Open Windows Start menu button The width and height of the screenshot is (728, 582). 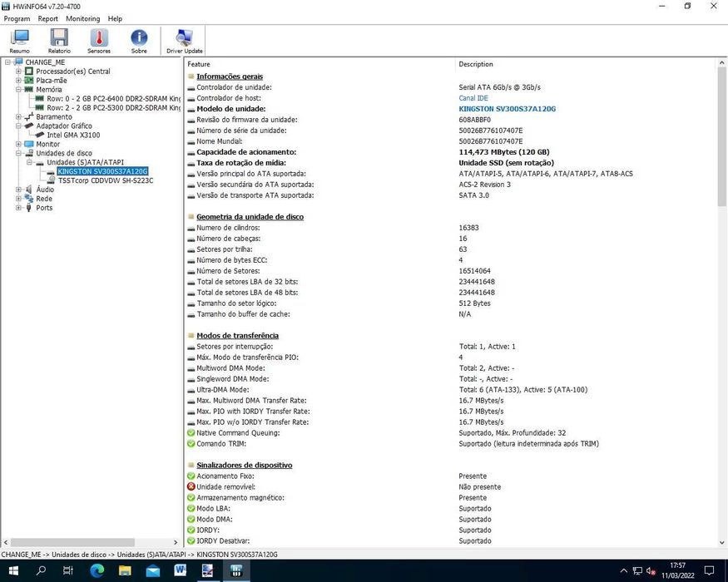pos(13,570)
